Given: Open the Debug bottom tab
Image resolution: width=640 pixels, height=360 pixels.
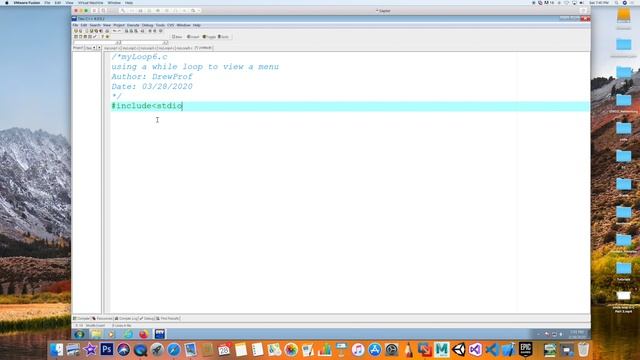Looking at the screenshot, I should coord(147,318).
